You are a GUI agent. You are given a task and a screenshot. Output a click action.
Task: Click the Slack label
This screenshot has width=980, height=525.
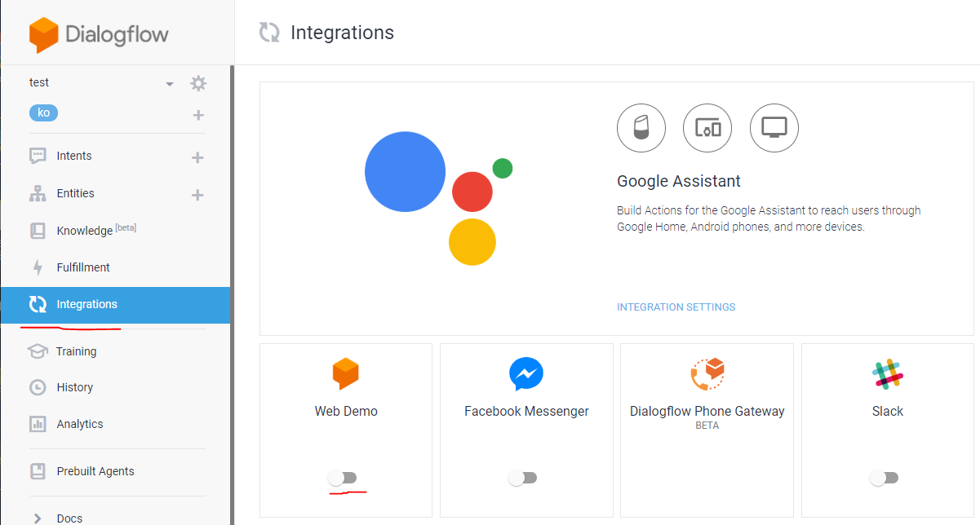pos(888,411)
